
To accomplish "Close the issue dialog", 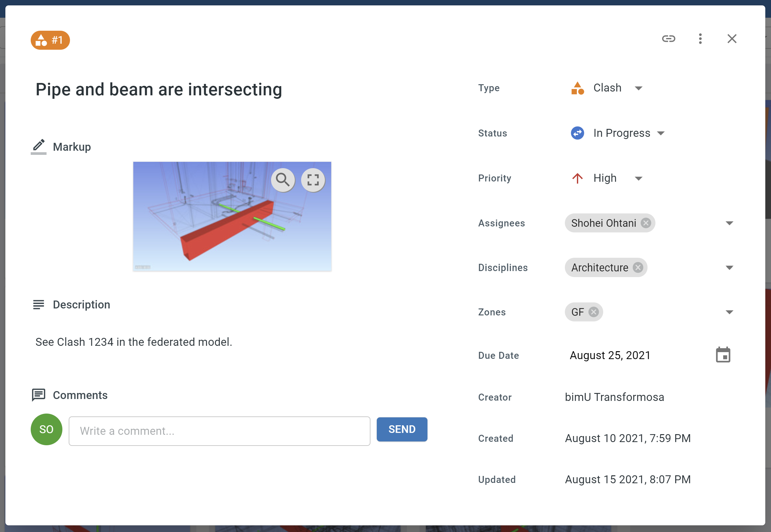I will [732, 39].
